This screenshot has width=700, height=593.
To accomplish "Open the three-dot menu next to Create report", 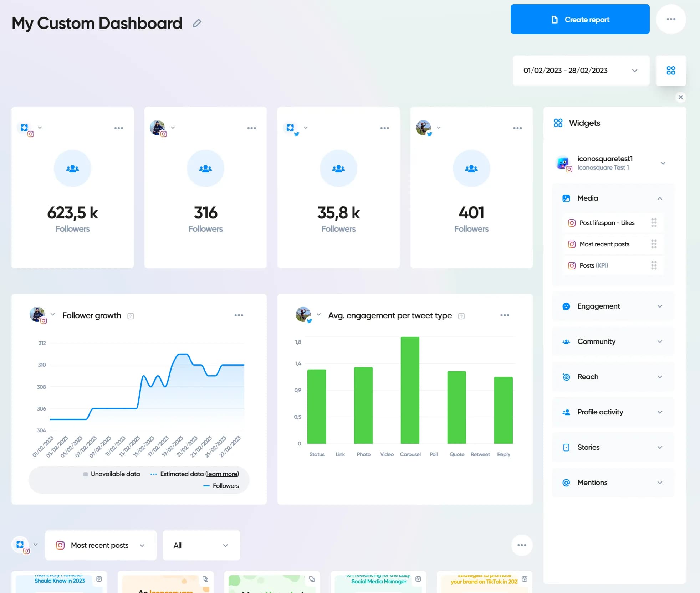I will pos(671,19).
